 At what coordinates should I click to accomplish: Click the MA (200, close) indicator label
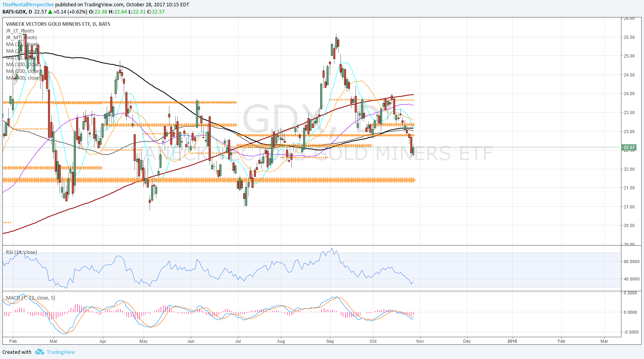tap(23, 71)
